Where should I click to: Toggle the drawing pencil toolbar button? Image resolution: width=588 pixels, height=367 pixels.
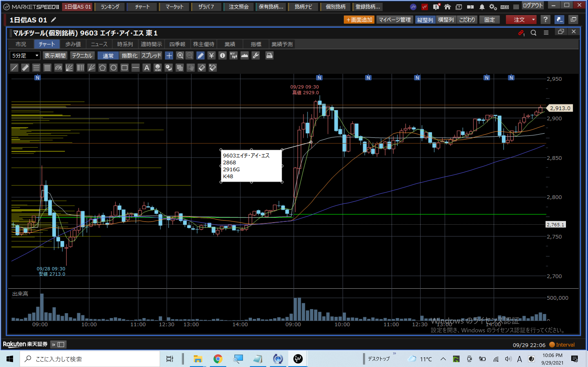point(201,56)
